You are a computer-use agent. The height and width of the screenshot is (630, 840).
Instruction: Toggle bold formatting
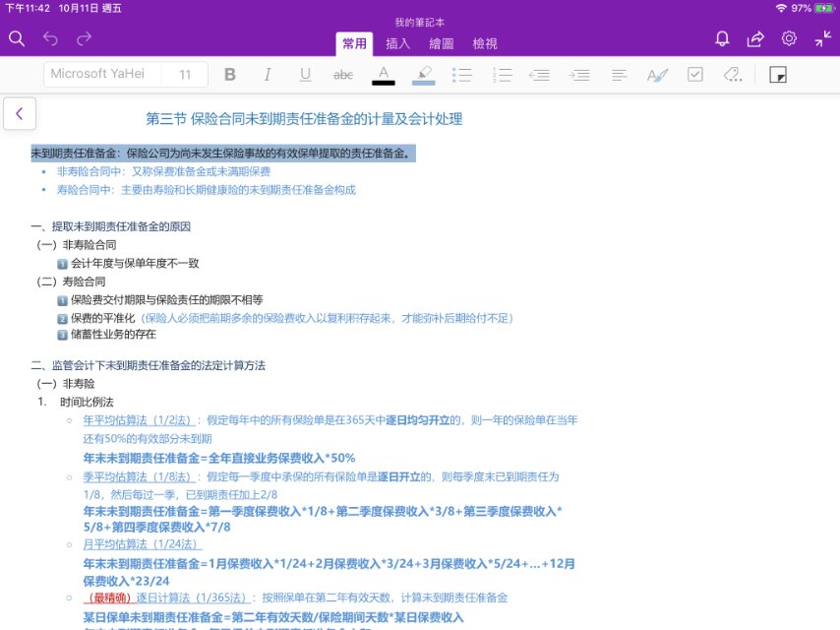tap(230, 75)
